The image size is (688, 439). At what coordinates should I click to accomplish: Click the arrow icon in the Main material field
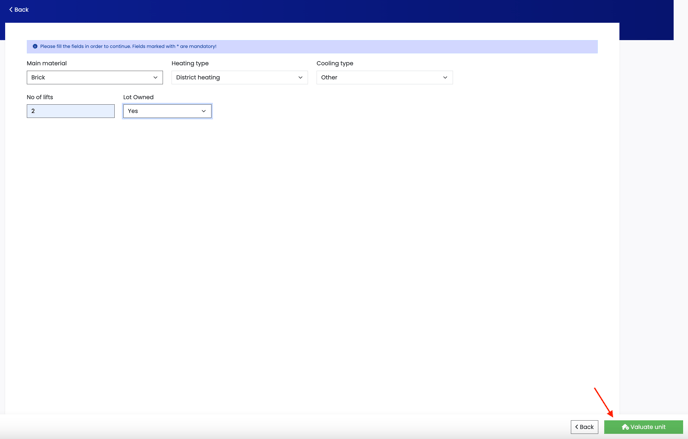point(155,77)
